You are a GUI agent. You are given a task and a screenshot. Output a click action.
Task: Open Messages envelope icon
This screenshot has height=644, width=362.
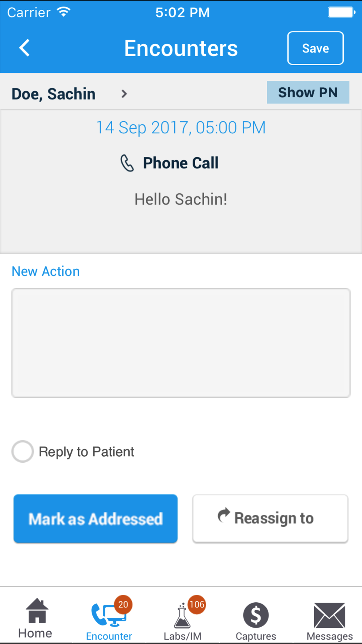pos(329,615)
